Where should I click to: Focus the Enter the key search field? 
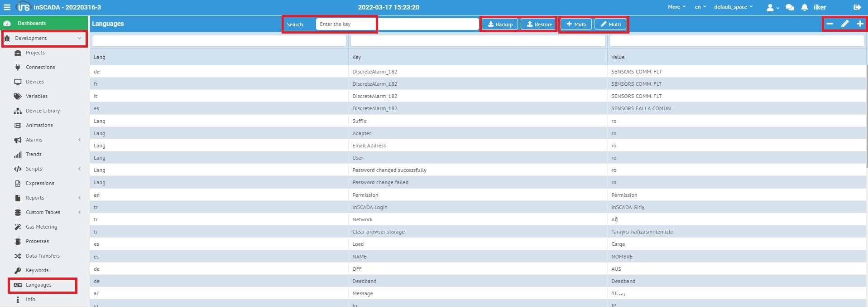click(x=345, y=24)
